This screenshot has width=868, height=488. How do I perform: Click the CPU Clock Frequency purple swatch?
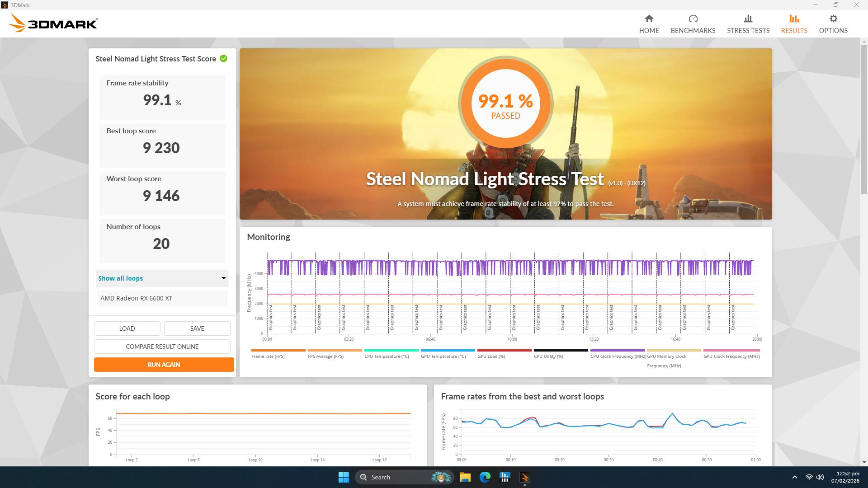pyautogui.click(x=618, y=350)
